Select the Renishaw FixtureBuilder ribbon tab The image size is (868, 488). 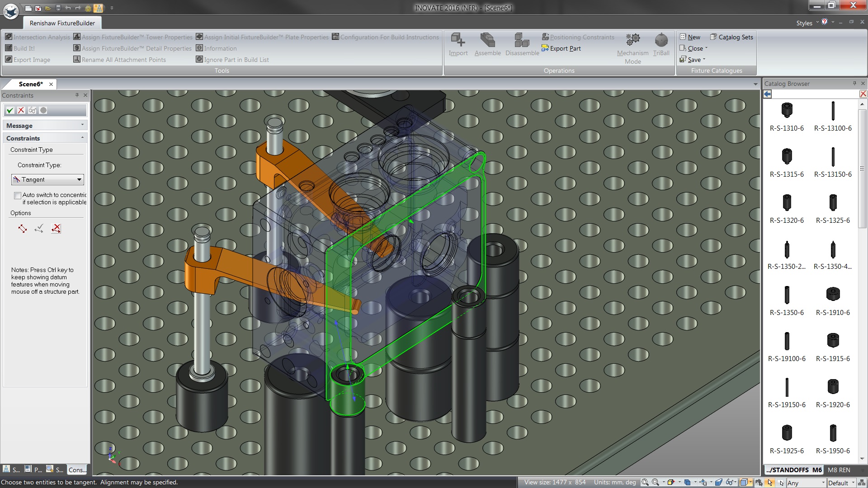coord(62,23)
